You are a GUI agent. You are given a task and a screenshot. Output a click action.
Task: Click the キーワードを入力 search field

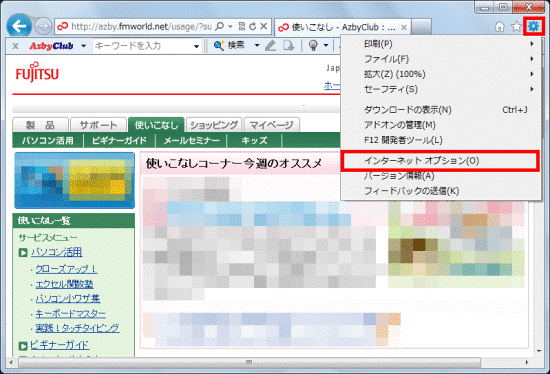coord(142,46)
